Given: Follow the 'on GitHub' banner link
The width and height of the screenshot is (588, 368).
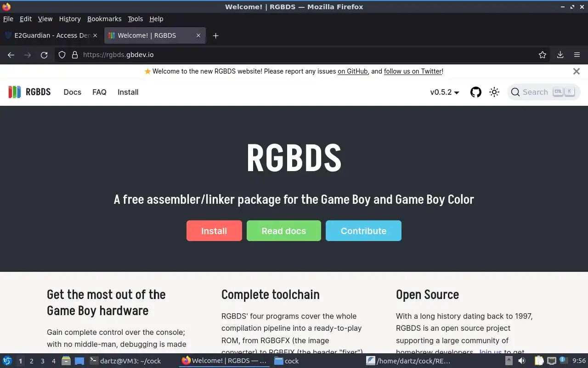Looking at the screenshot, I should 353,71.
